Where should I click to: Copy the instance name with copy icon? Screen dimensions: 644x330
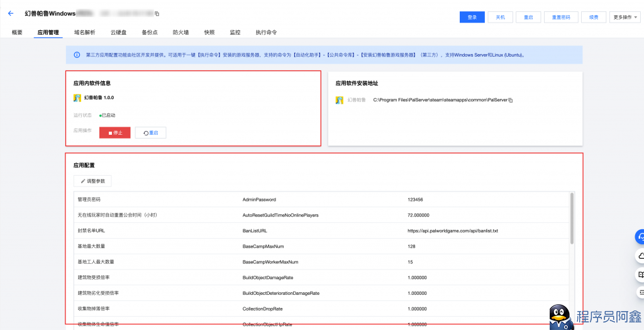[x=157, y=14]
